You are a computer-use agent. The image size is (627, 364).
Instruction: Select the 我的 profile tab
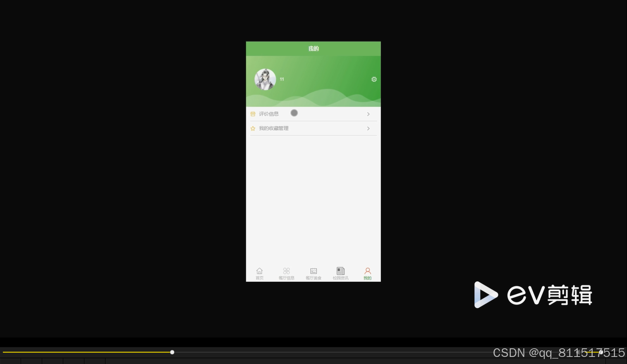click(x=367, y=274)
